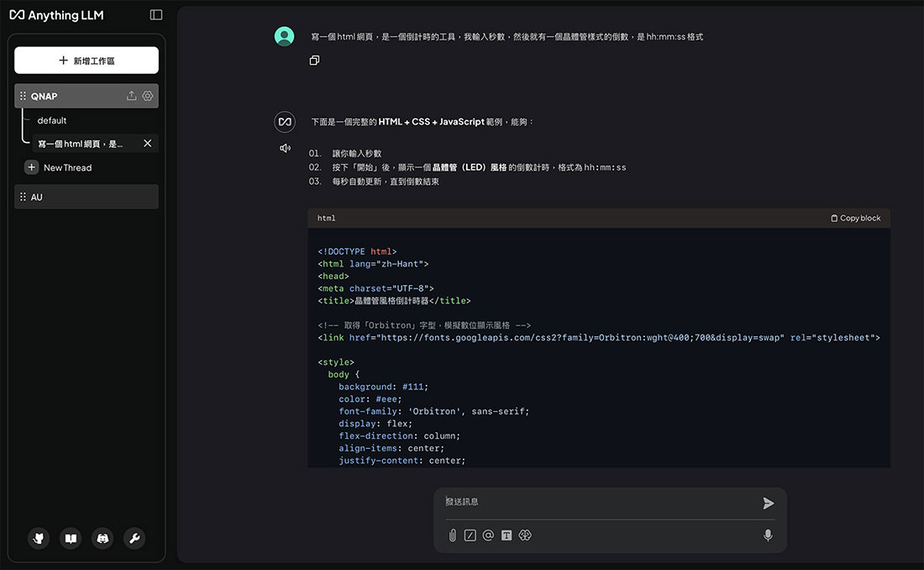The height and width of the screenshot is (570, 924).
Task: Click the justify-content: center code line
Action: pos(402,460)
